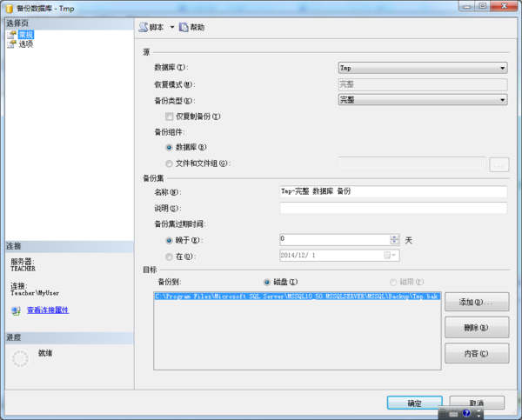Click the 就绪 progress spinner icon

click(20, 358)
